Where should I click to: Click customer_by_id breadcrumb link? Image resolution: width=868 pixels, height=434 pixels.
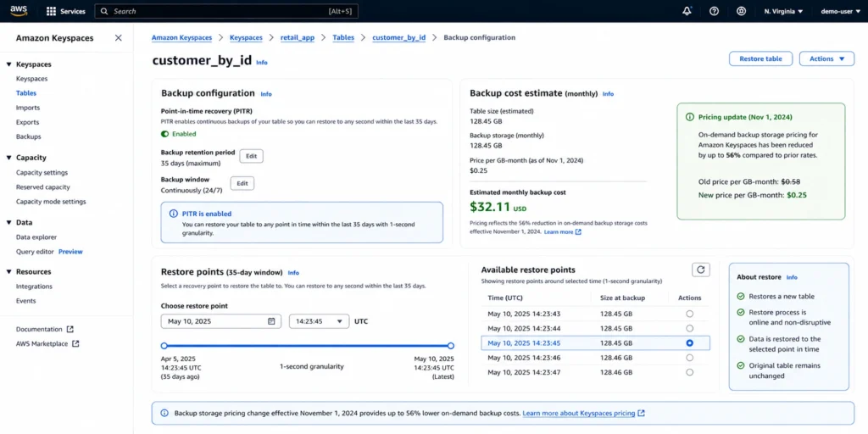399,37
